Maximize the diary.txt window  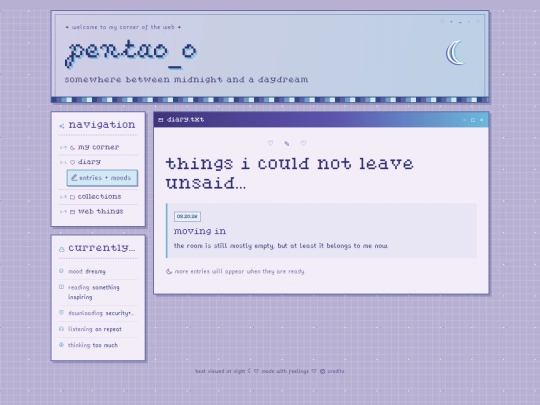point(473,120)
